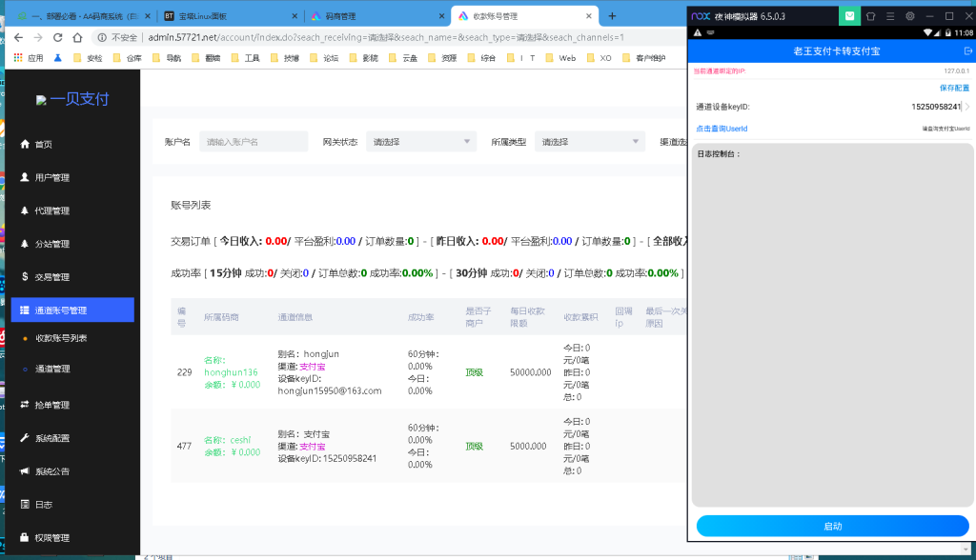Click the Nox emulator settings gear icon
This screenshot has height=560, width=976.
910,16
